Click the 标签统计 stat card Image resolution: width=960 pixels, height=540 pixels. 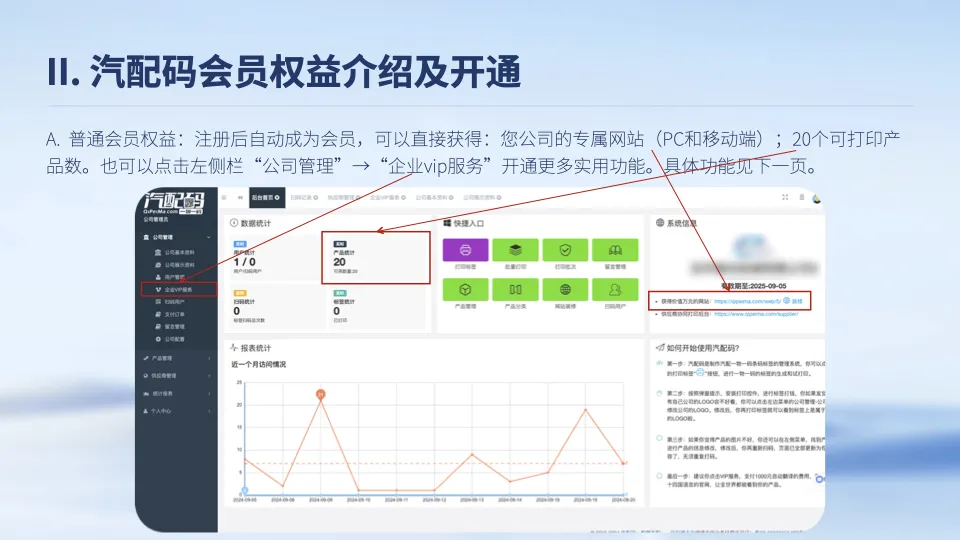click(x=376, y=308)
